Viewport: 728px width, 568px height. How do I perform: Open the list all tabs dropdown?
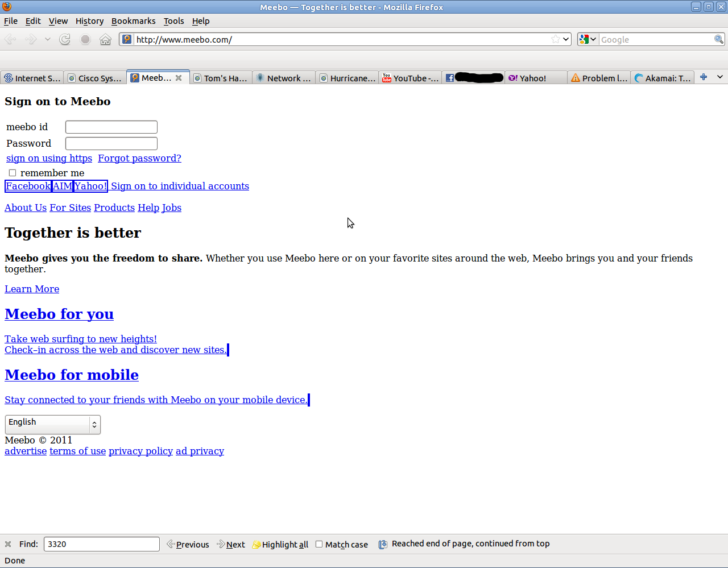pos(720,77)
